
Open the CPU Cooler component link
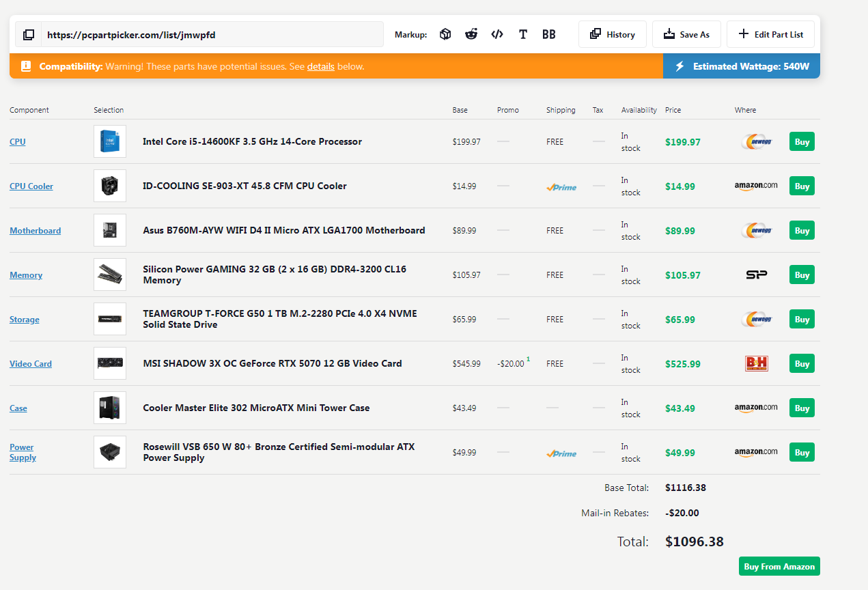click(x=31, y=186)
